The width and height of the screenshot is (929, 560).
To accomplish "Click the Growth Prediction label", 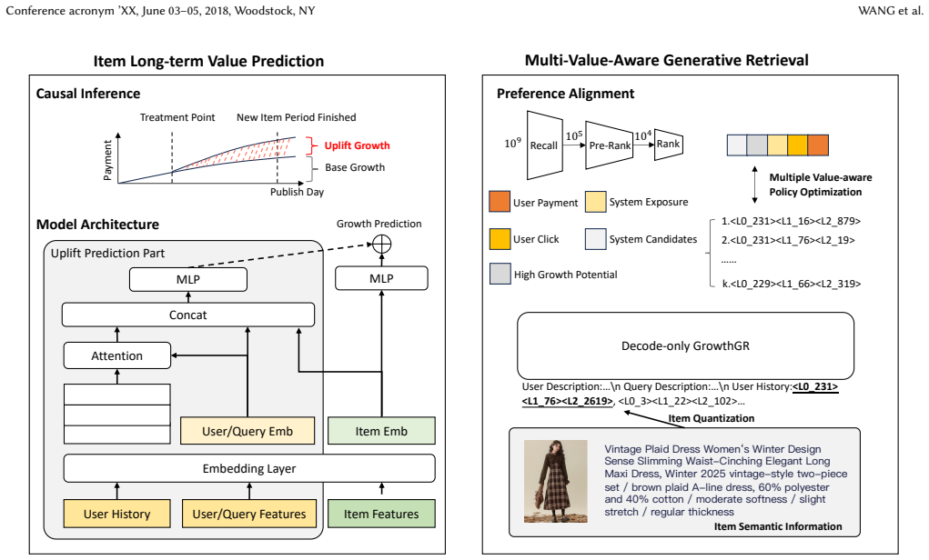I will pos(379,223).
